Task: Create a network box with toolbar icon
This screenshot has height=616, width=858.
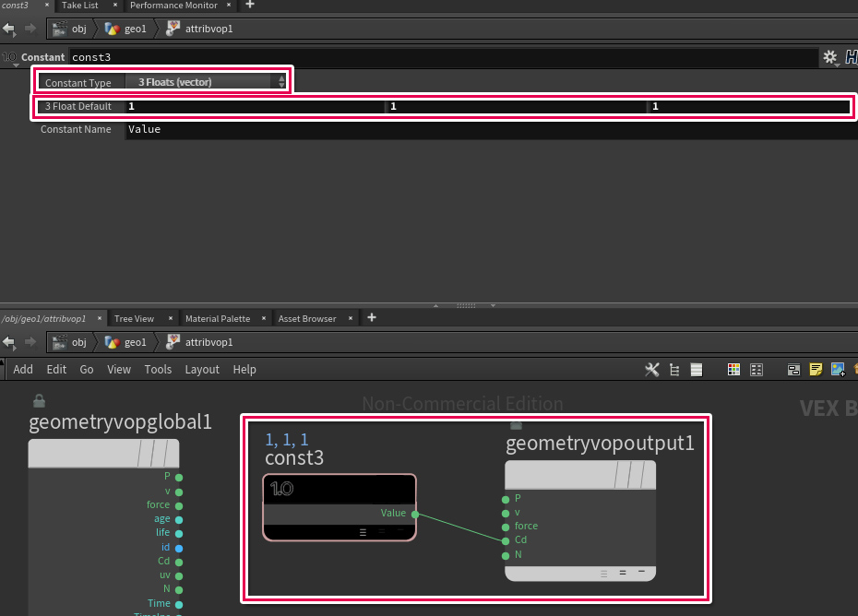Action: coord(793,370)
